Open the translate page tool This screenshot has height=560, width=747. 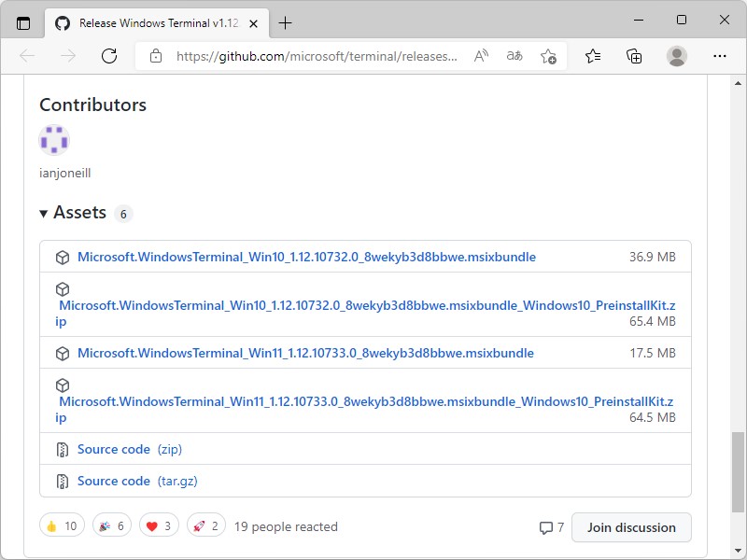514,56
